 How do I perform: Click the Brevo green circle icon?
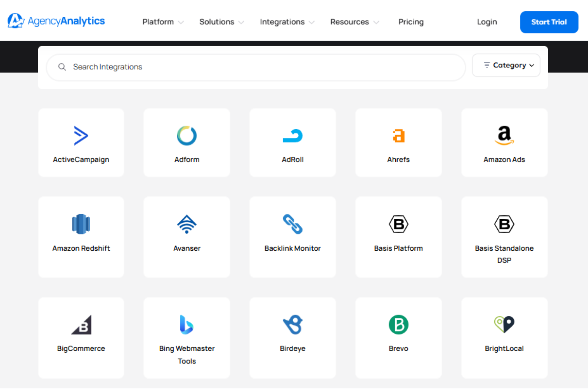[398, 324]
